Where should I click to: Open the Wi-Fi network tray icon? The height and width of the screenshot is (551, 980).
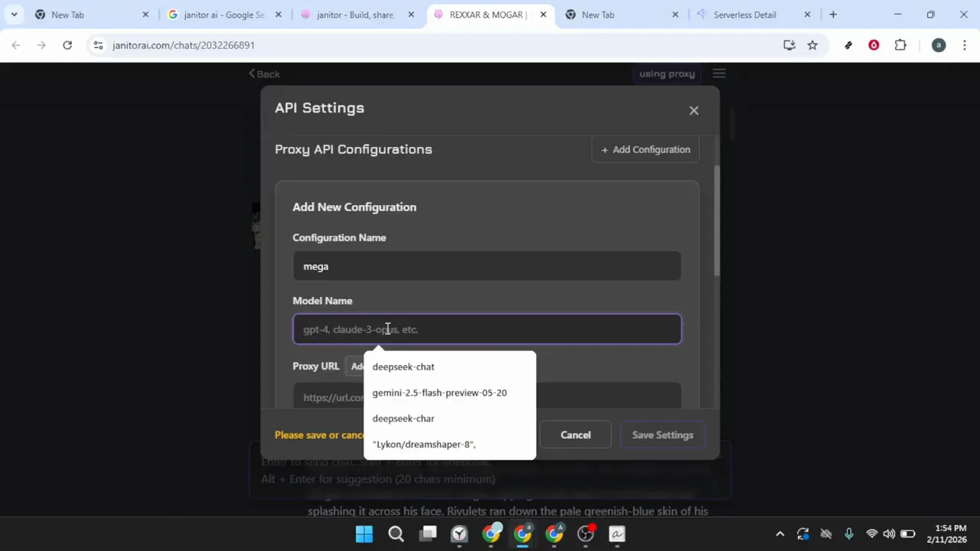click(x=871, y=534)
